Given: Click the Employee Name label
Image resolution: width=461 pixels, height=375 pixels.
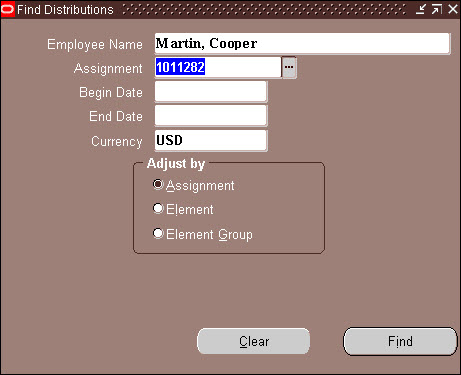Looking at the screenshot, I should click(x=95, y=44).
